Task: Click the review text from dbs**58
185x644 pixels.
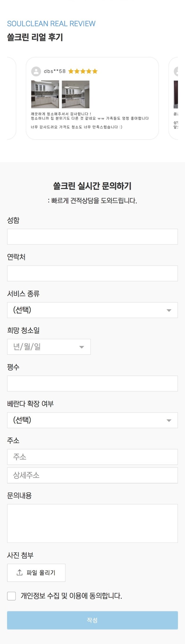Action: pyautogui.click(x=90, y=120)
